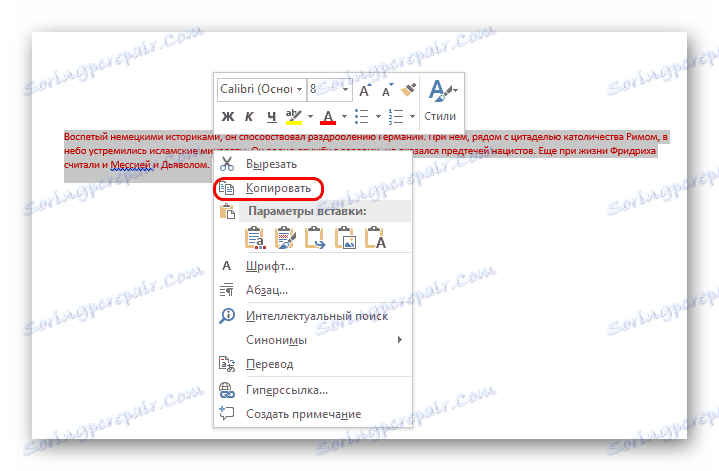Select the Format Painter brush icon
Image resolution: width=719 pixels, height=471 pixels.
pyautogui.click(x=408, y=90)
